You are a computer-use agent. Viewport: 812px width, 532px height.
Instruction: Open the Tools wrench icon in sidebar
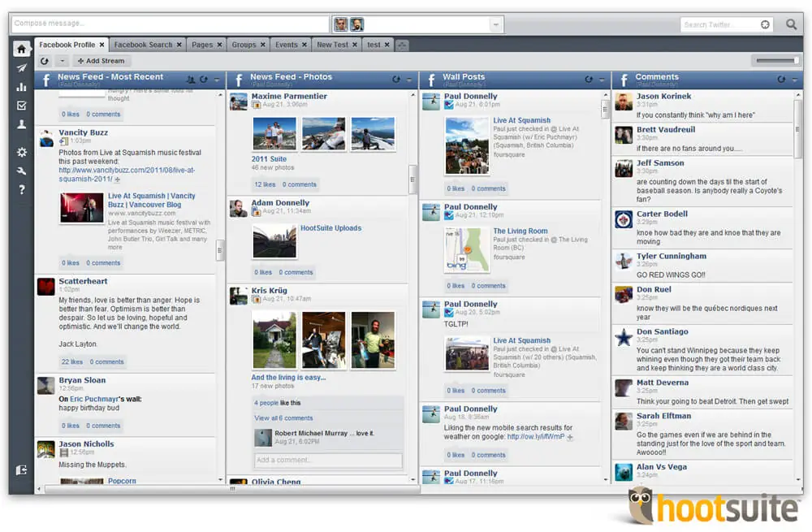(21, 171)
